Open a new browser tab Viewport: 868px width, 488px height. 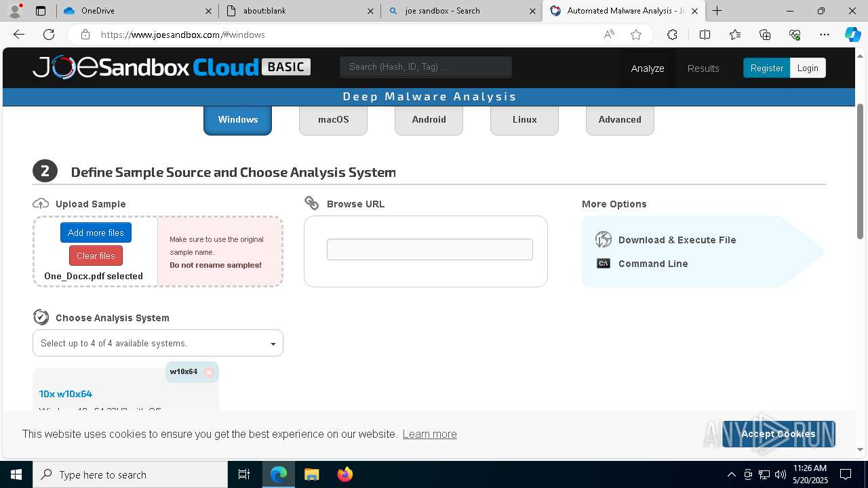pyautogui.click(x=717, y=11)
